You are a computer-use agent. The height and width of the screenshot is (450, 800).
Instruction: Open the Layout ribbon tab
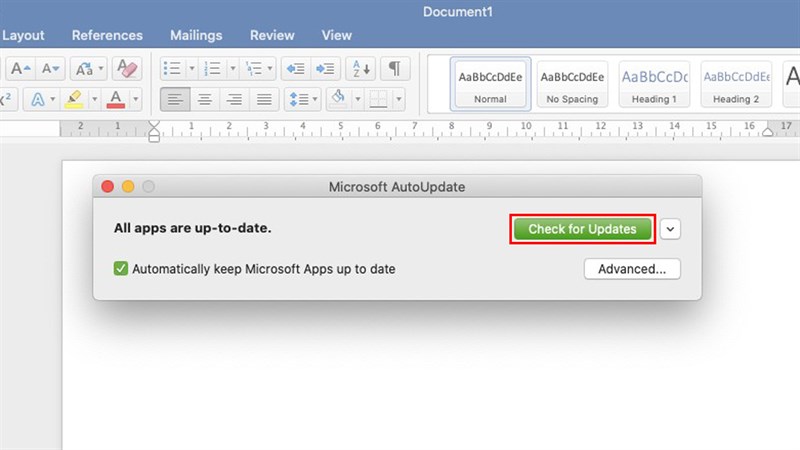point(23,35)
